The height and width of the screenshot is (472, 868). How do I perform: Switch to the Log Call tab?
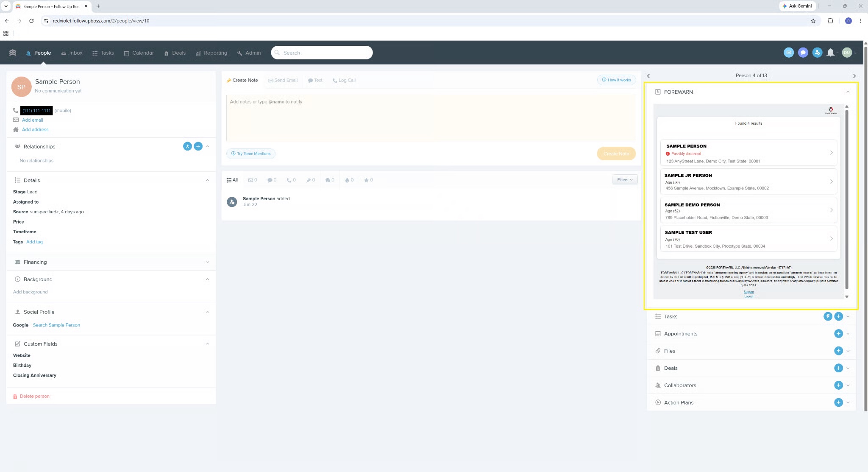pos(344,80)
